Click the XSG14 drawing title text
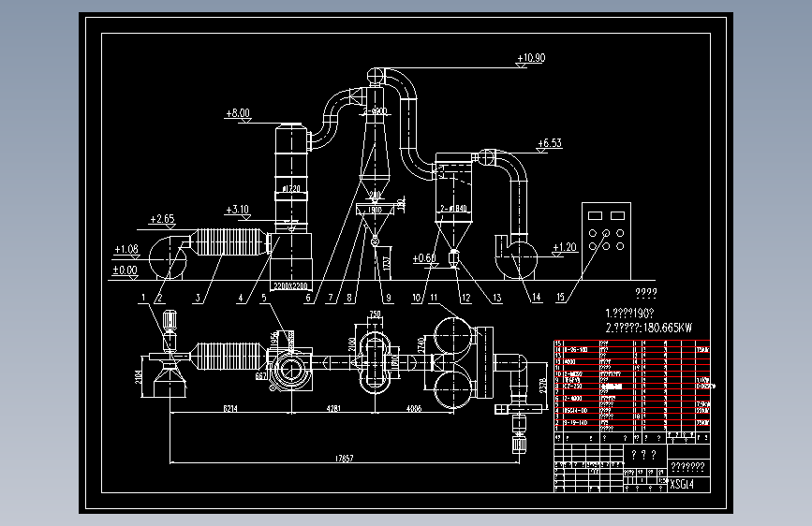The height and width of the screenshot is (526, 812). click(682, 485)
